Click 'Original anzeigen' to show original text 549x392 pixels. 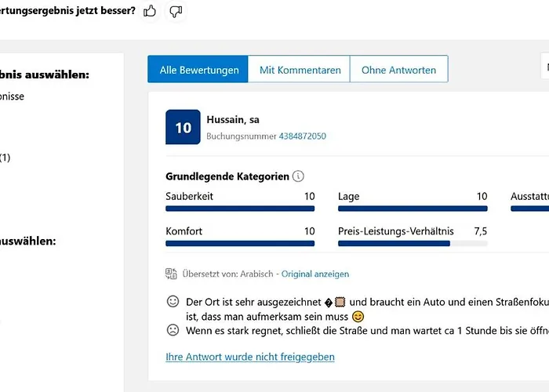[315, 274]
